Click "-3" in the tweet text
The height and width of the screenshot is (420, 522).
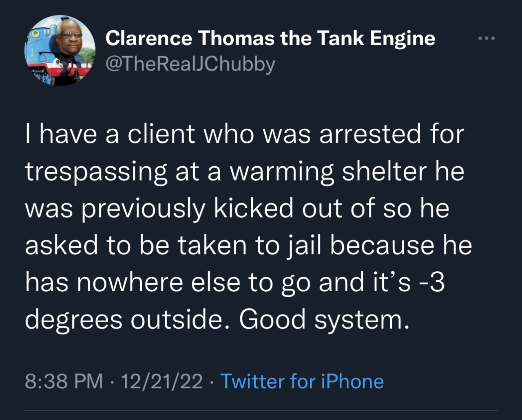click(433, 282)
